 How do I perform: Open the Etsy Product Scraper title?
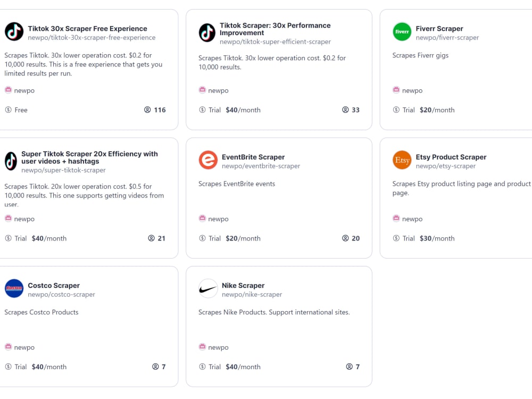click(451, 157)
